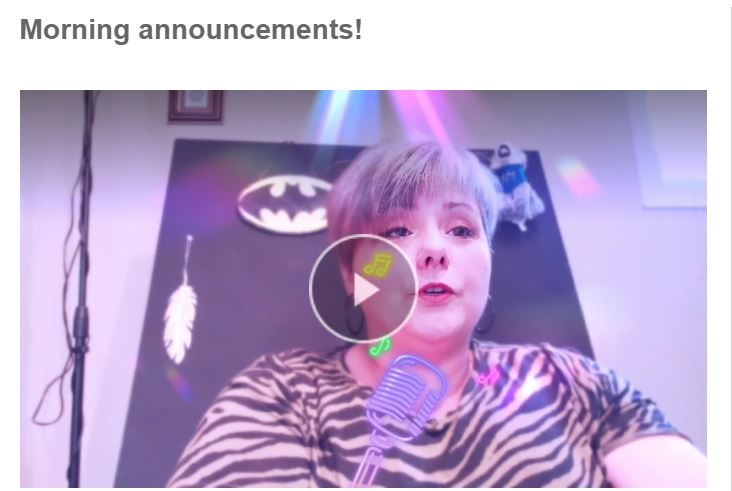Click the word "Morning" in the heading
Screen dimensions: 732x491
coord(75,30)
